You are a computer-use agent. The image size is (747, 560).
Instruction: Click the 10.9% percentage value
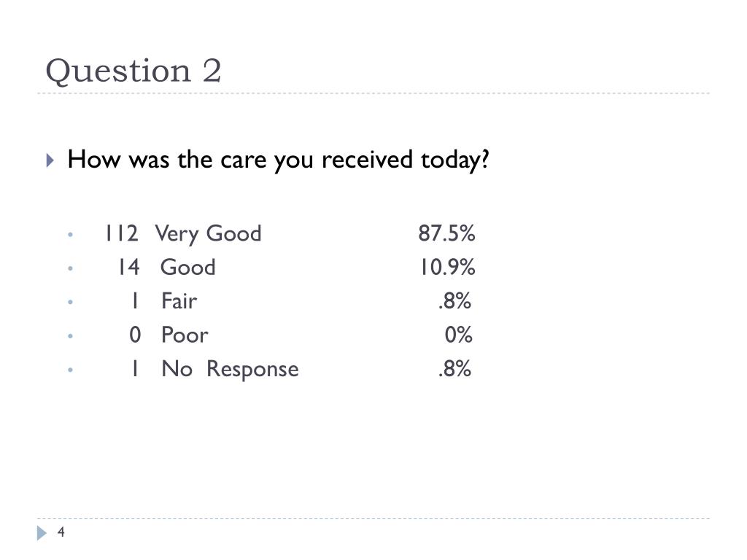448,267
